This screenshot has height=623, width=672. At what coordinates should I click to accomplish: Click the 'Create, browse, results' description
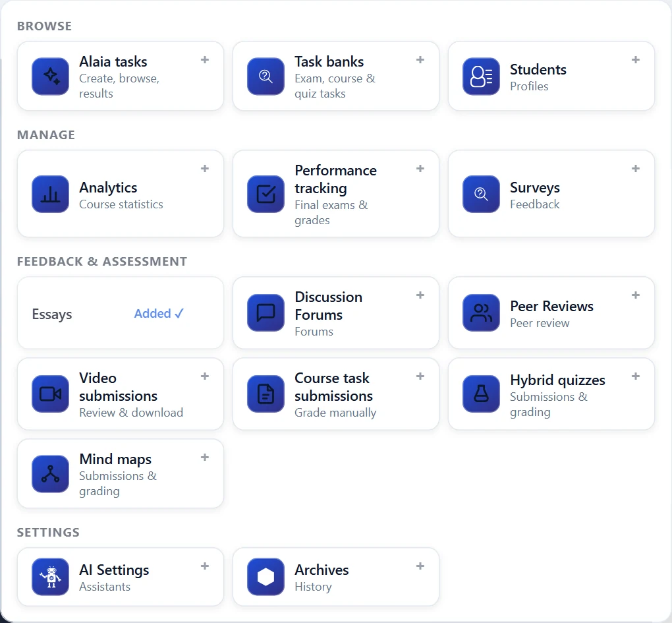click(119, 86)
